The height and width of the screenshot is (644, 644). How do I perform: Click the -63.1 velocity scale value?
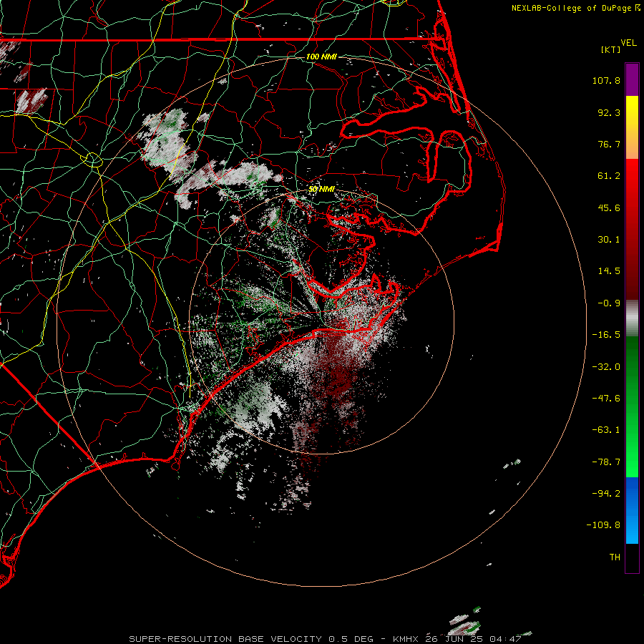606,430
